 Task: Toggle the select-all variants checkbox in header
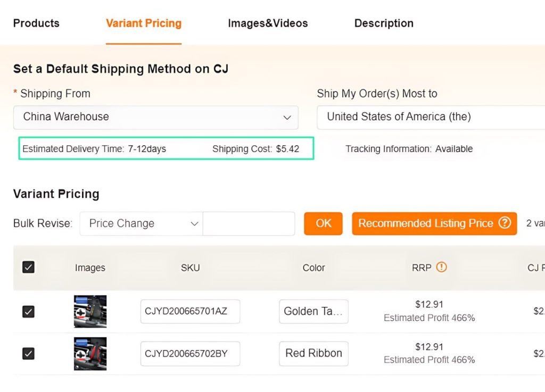28,267
